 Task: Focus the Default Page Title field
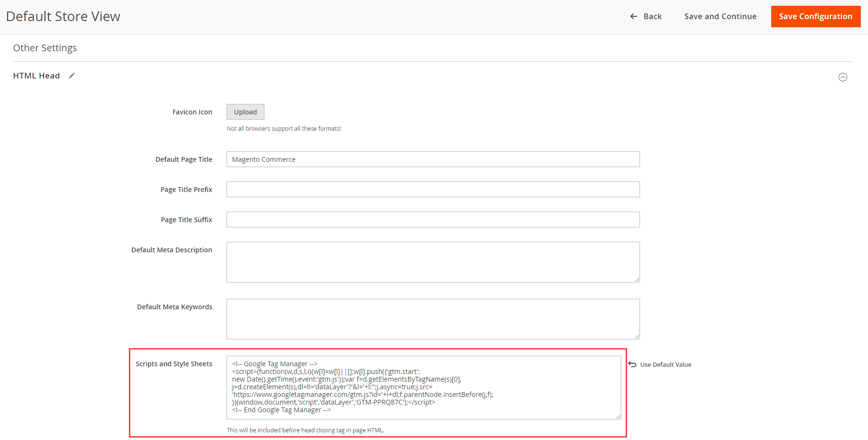pos(433,159)
